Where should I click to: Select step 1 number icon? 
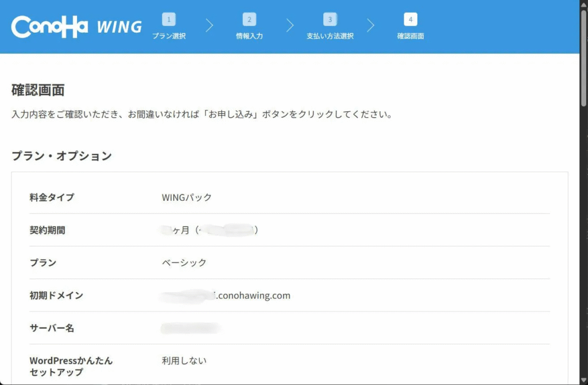coord(169,20)
